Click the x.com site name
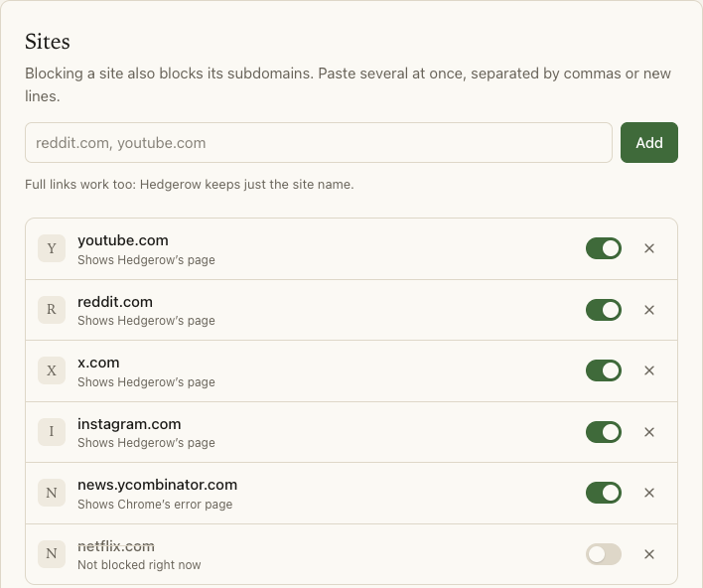The image size is (703, 588). 98,363
